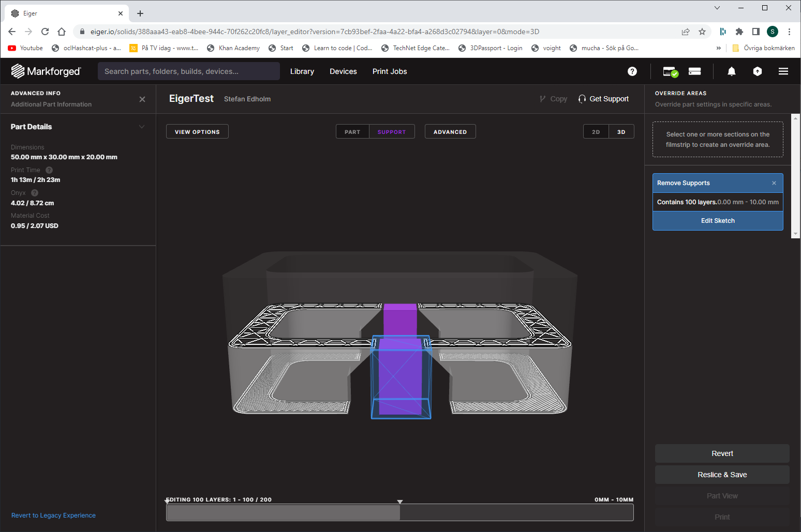Collapse the Part Details section
Image resolution: width=801 pixels, height=532 pixels.
point(142,127)
